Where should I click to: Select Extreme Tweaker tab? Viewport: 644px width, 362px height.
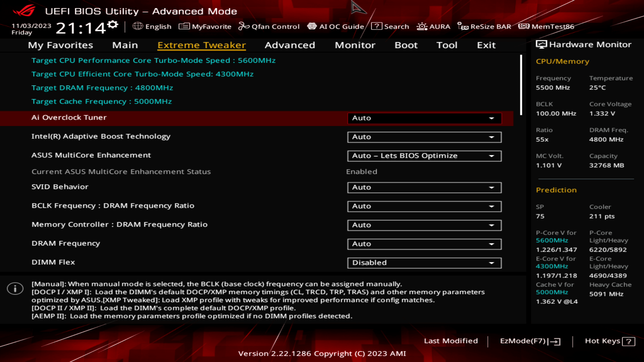[x=202, y=45]
